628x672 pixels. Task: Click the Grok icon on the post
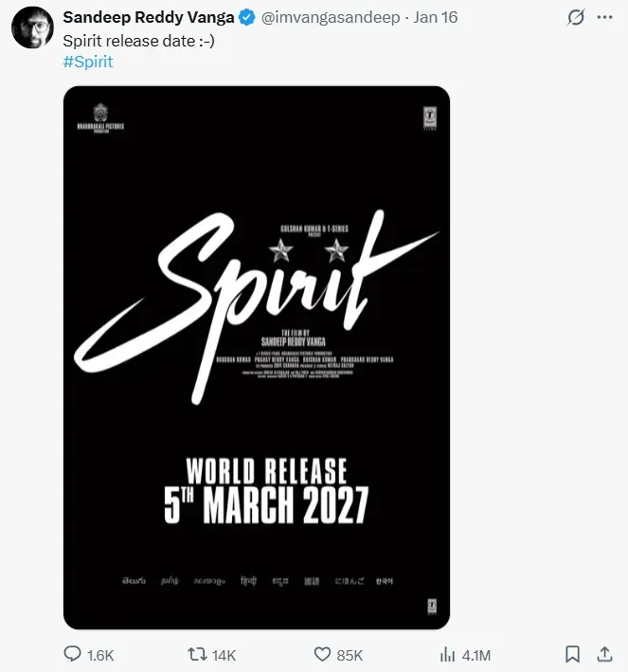click(x=575, y=18)
